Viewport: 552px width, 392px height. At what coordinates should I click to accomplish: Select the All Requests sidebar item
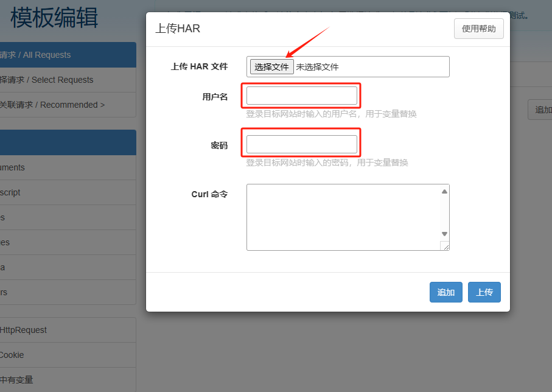click(61, 55)
